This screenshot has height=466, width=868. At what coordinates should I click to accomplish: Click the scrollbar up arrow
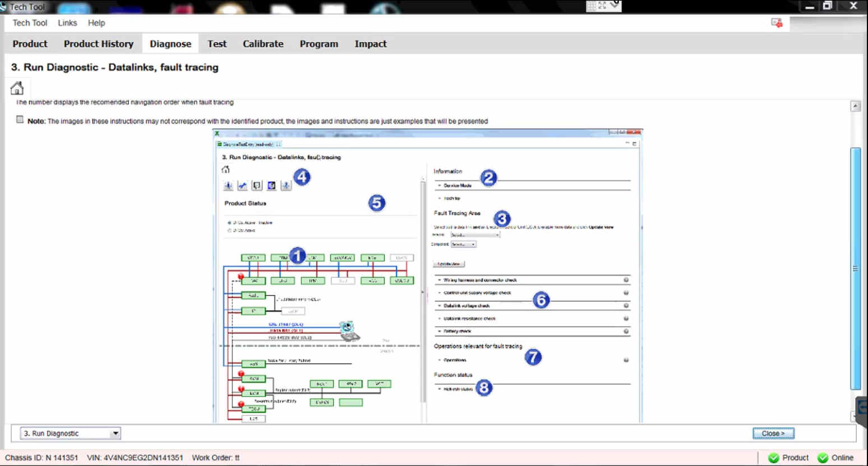pyautogui.click(x=856, y=107)
